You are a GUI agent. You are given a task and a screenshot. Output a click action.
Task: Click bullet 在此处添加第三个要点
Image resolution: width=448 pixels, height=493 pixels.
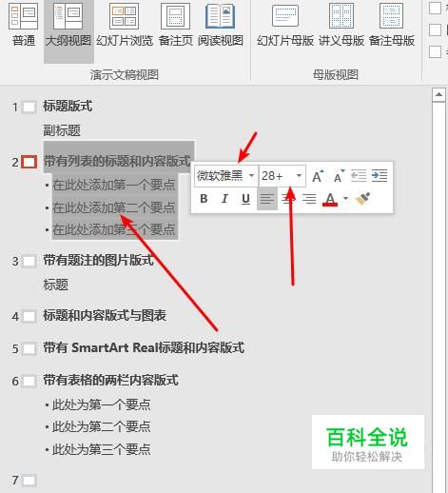114,229
